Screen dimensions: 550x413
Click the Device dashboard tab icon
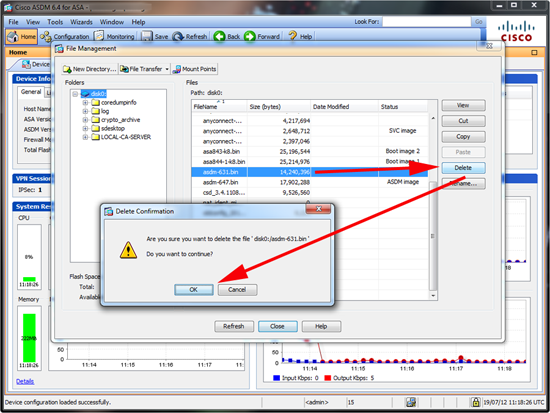coord(26,64)
